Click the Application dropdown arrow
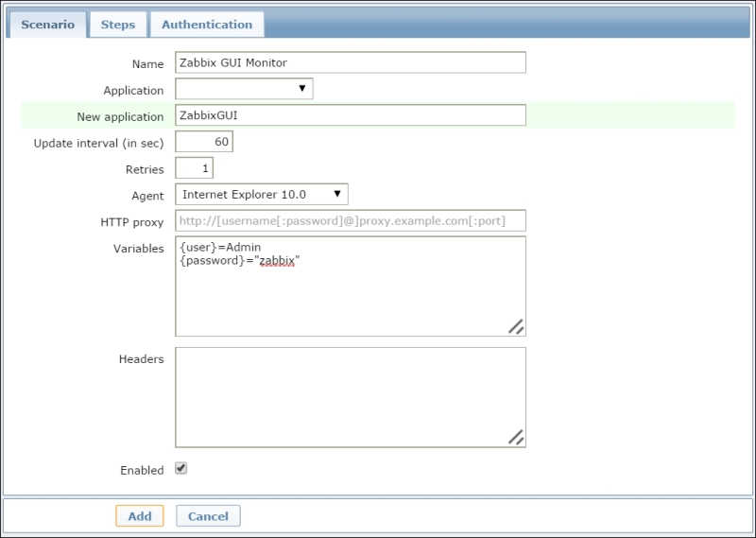The height and width of the screenshot is (538, 756). click(x=302, y=89)
